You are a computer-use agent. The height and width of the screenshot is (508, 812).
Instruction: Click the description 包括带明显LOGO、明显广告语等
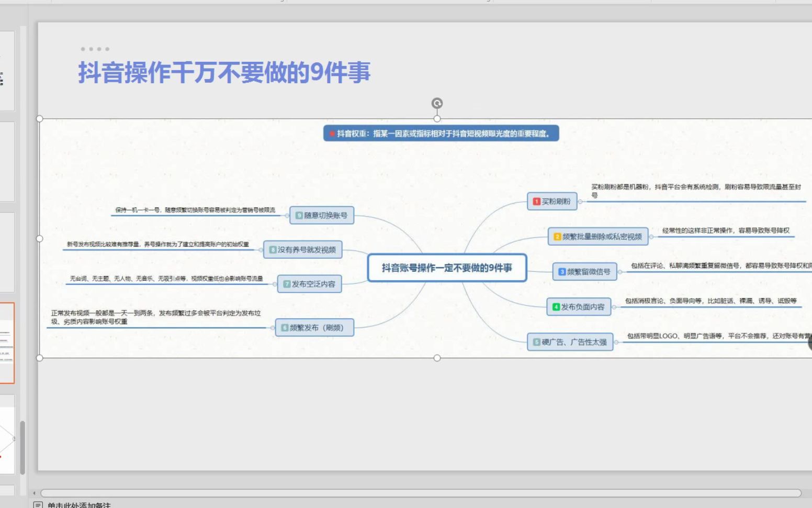tap(719, 336)
